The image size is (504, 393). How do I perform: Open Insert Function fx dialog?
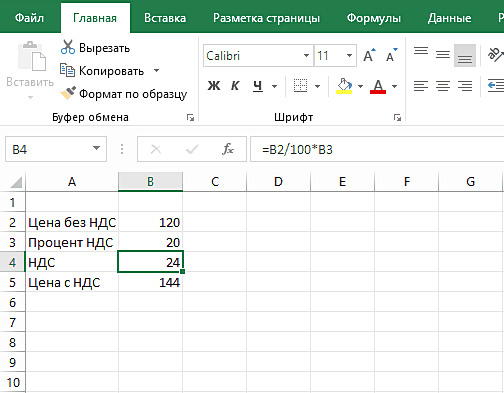[x=228, y=149]
